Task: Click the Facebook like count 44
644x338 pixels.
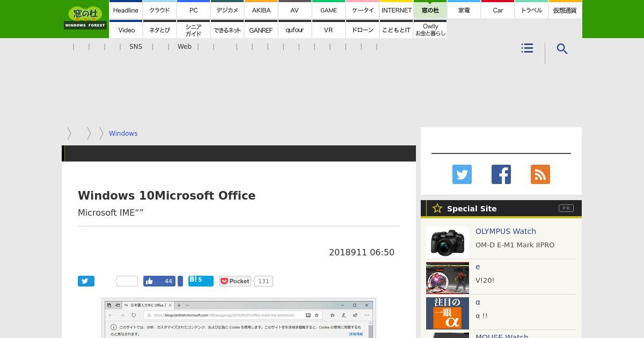Action: tap(168, 281)
